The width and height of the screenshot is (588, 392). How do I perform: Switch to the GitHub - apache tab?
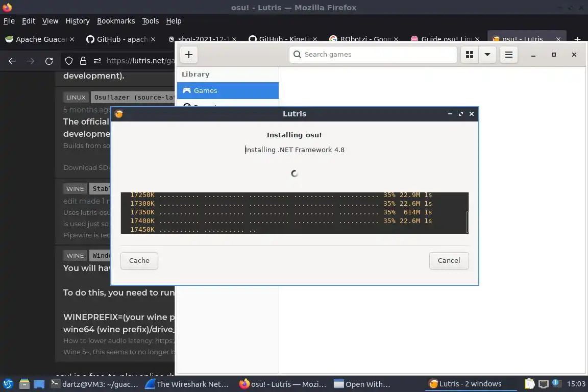pos(120,39)
